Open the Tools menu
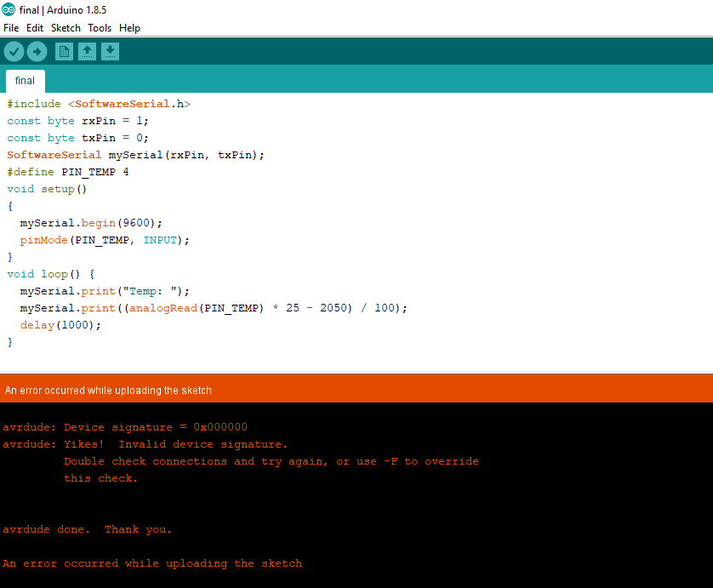 pos(100,28)
